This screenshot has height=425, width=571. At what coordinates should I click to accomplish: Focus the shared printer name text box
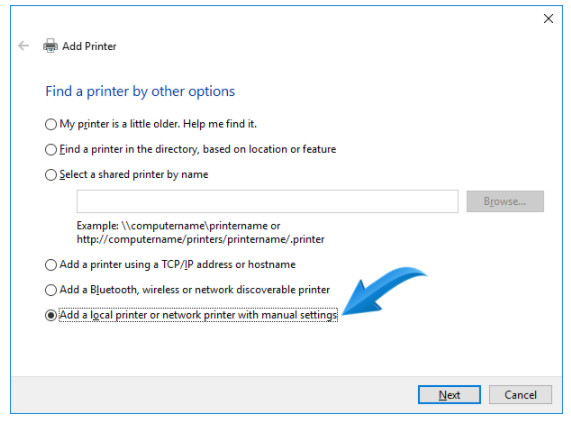pos(267,201)
